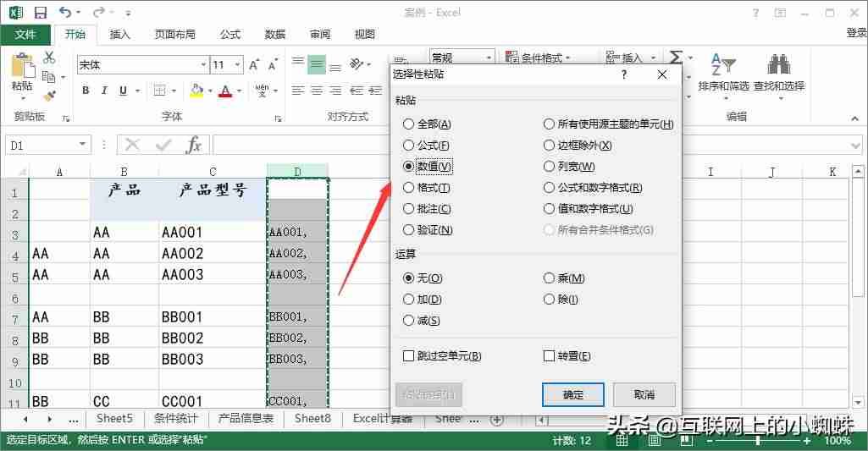Open the 文件 tab

(25, 35)
